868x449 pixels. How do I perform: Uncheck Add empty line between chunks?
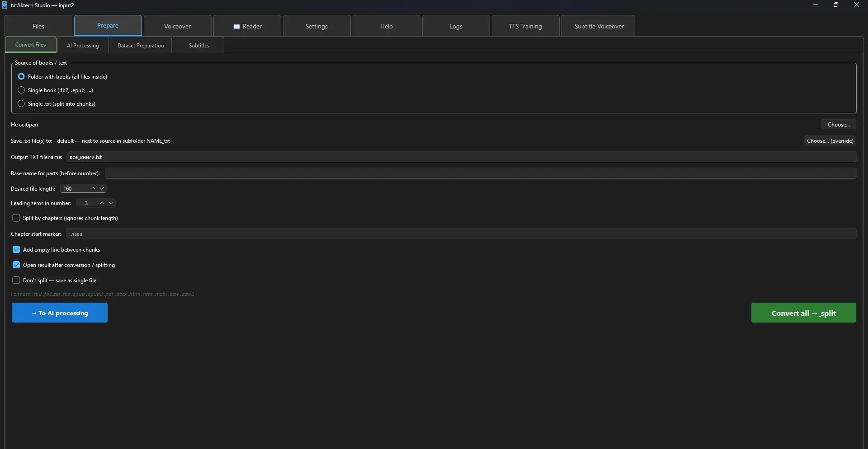click(16, 249)
